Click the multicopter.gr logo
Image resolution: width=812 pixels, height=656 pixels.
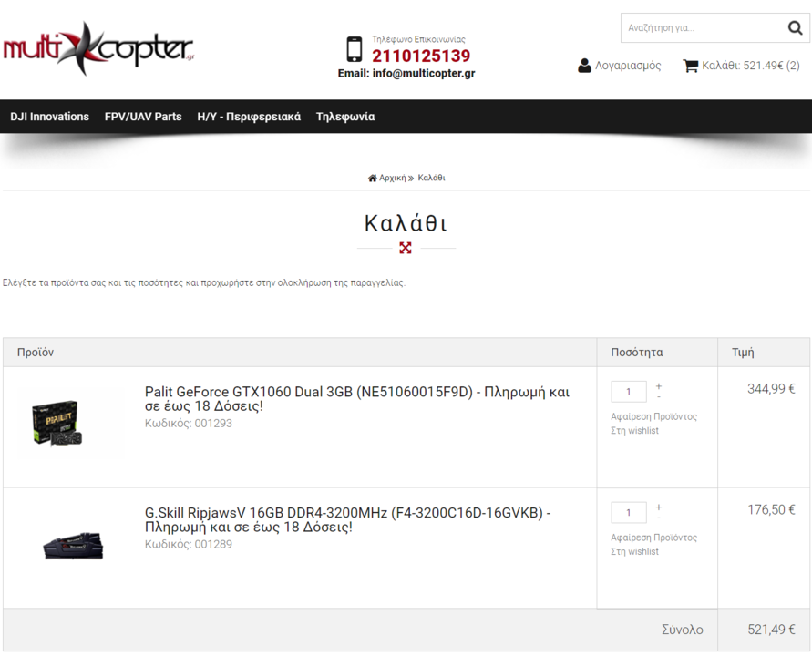pos(99,48)
